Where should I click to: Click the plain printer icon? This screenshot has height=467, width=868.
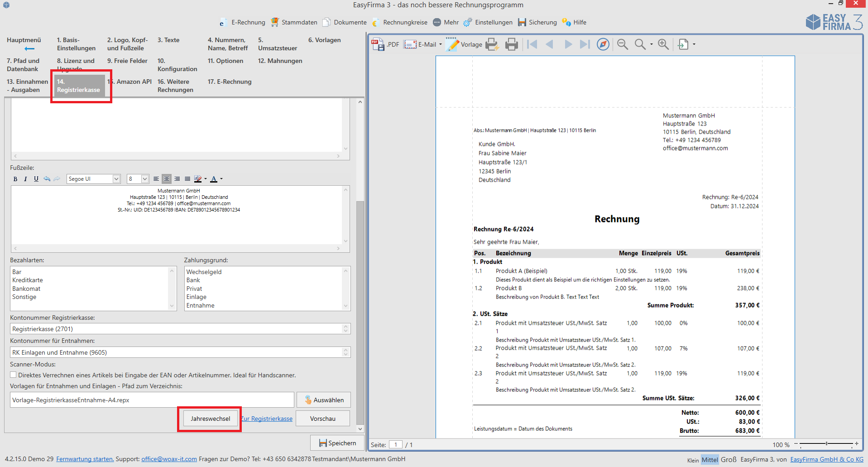[x=511, y=44]
